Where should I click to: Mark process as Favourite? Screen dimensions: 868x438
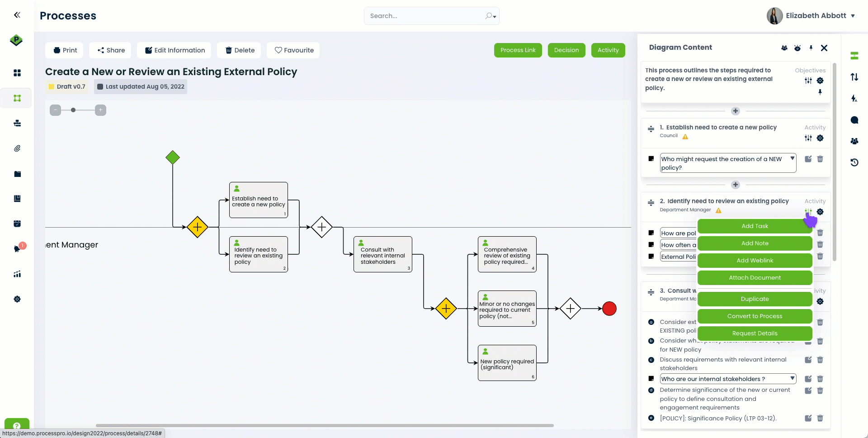point(294,50)
